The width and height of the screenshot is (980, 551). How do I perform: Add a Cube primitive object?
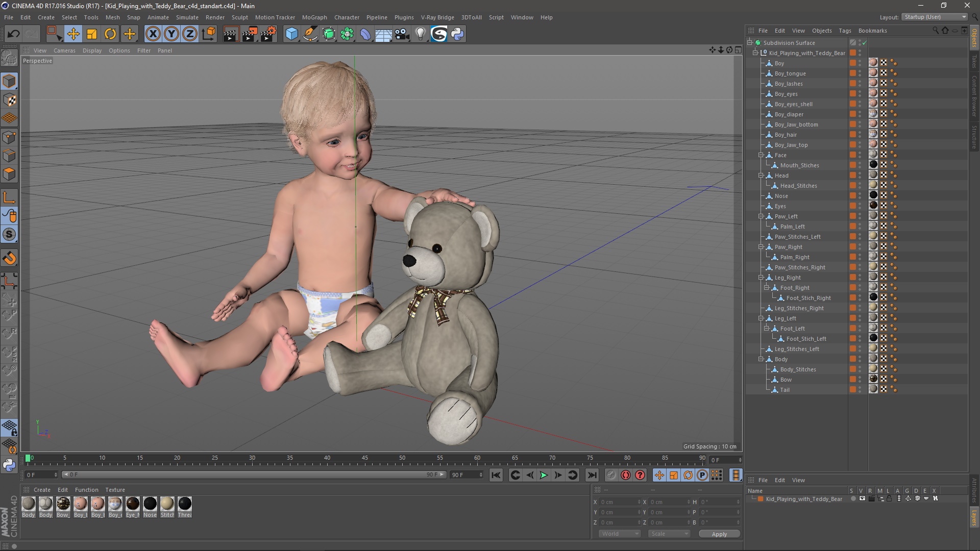[291, 34]
